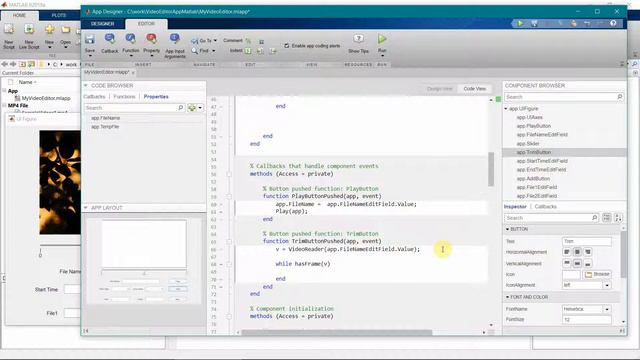Open the Callbacks tab beside Inspector
Image resolution: width=640 pixels, height=360 pixels.
[545, 207]
